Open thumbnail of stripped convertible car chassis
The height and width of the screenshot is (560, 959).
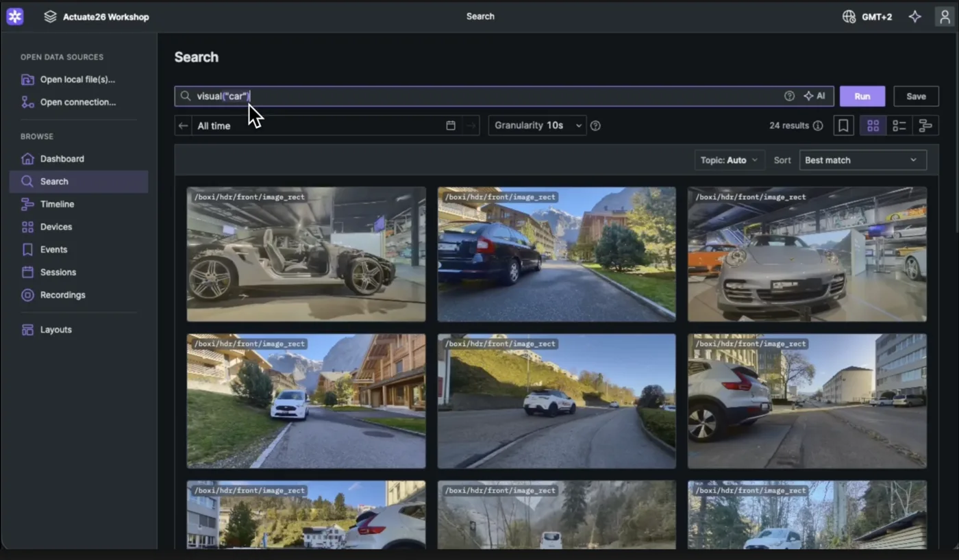[x=306, y=254]
